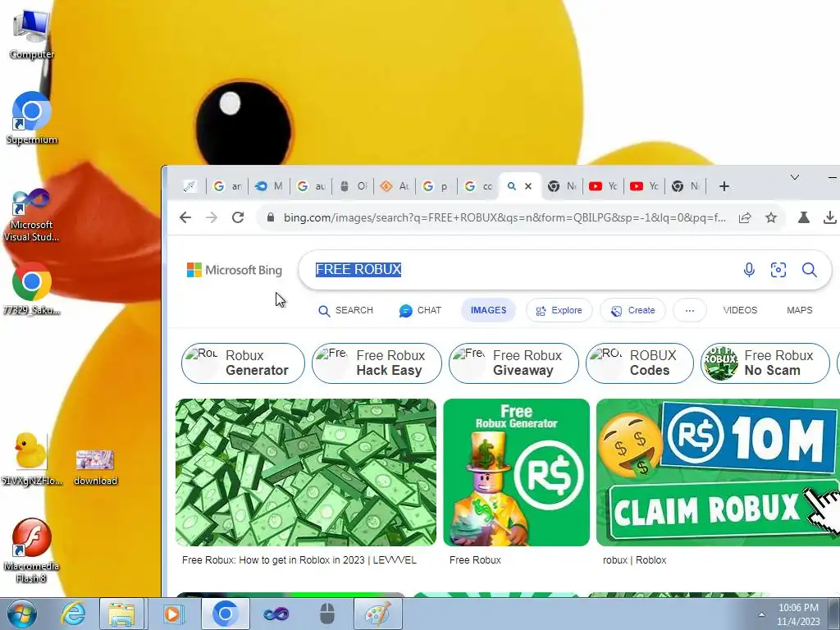
Task: Select Free Robux Hack Easy chip
Action: 377,363
